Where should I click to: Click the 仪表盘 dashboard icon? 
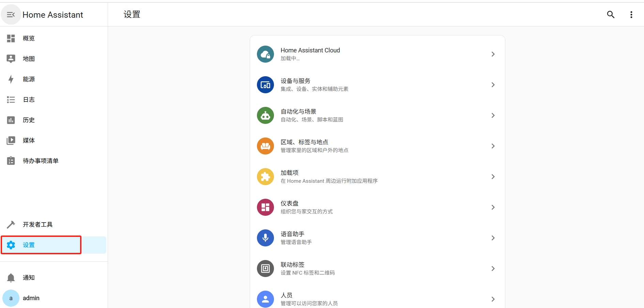[x=265, y=207]
